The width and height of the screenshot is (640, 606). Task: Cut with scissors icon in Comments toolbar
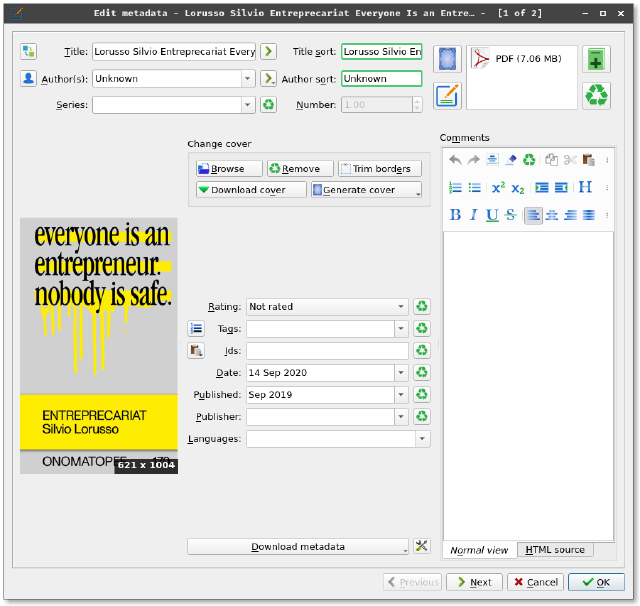[570, 160]
